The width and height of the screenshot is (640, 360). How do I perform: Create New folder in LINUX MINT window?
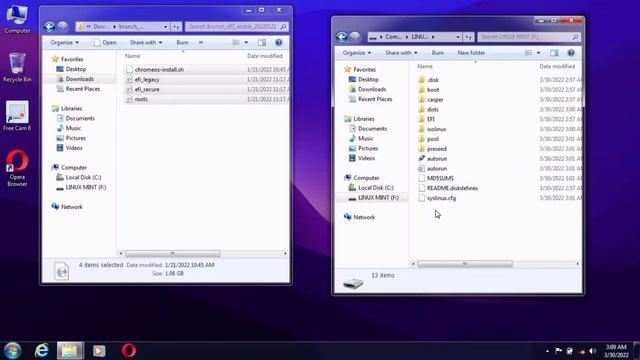tap(471, 53)
